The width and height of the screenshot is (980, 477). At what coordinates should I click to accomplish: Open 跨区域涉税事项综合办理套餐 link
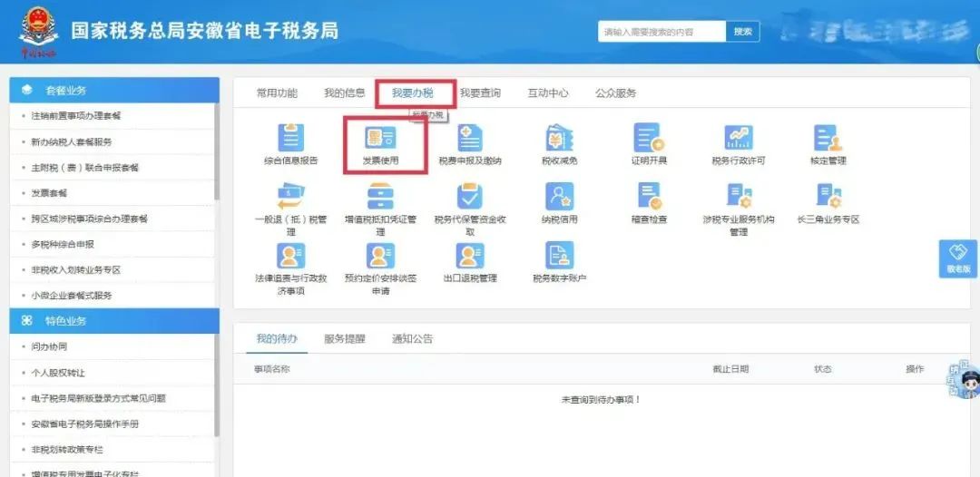89,219
